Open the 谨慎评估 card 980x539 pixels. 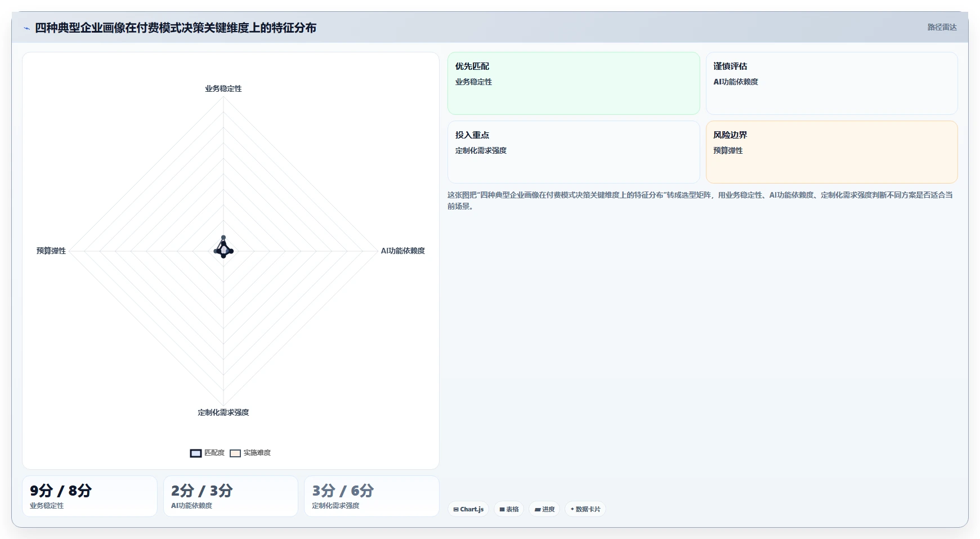point(831,83)
